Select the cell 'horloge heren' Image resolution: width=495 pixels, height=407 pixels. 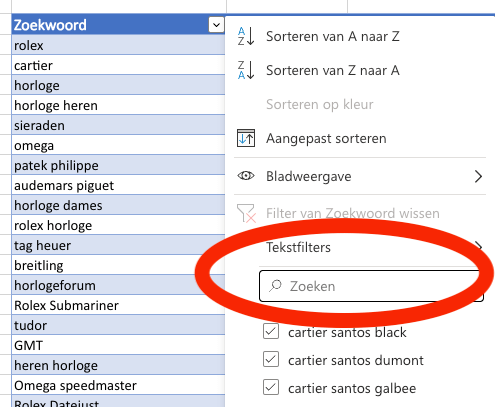118,105
